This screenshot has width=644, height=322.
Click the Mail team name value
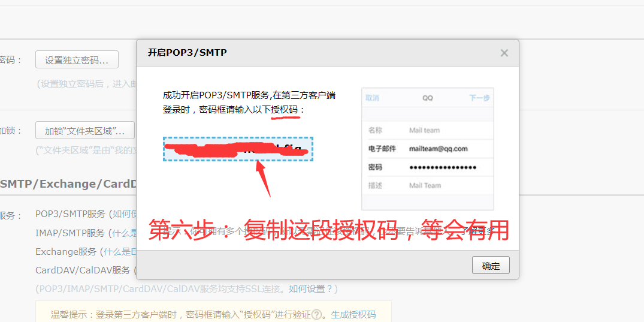[424, 130]
